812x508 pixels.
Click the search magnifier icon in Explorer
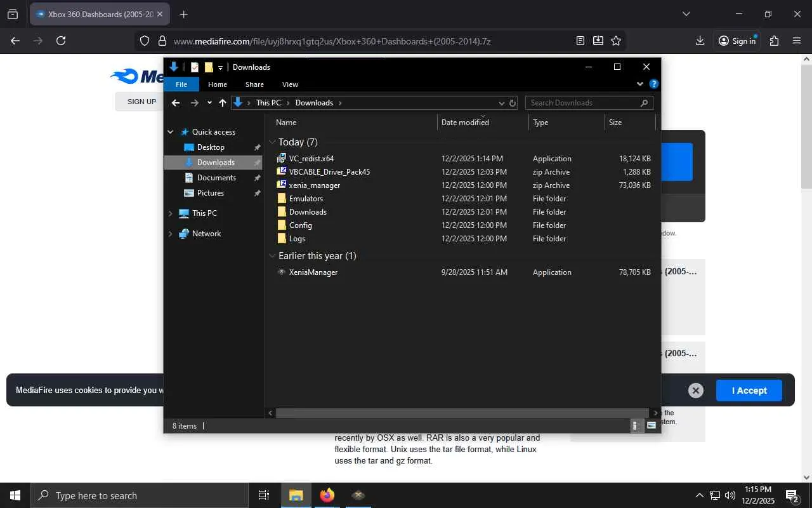point(645,103)
